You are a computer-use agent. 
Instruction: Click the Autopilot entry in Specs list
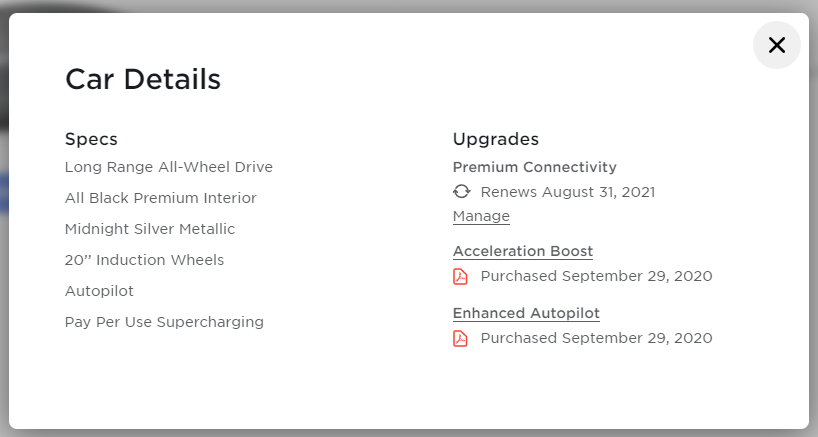pos(99,291)
